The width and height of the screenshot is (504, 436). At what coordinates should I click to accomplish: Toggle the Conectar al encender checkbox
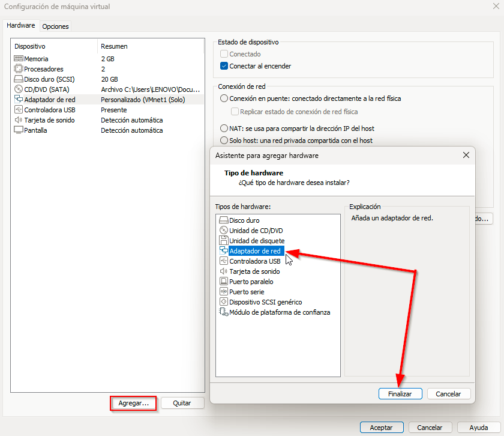pyautogui.click(x=224, y=66)
